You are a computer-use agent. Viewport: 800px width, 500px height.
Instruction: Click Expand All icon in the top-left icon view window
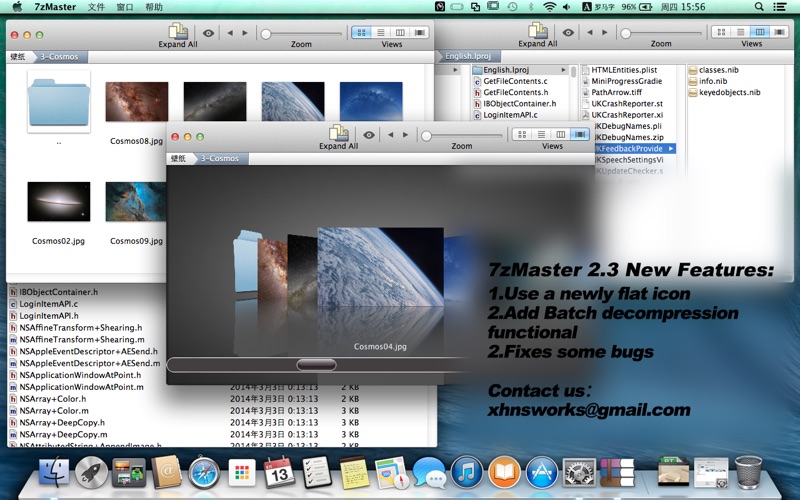(x=178, y=31)
